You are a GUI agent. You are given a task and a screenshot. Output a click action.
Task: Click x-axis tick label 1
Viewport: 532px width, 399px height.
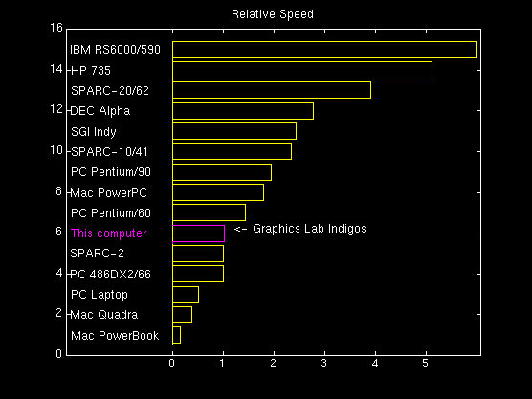point(222,364)
